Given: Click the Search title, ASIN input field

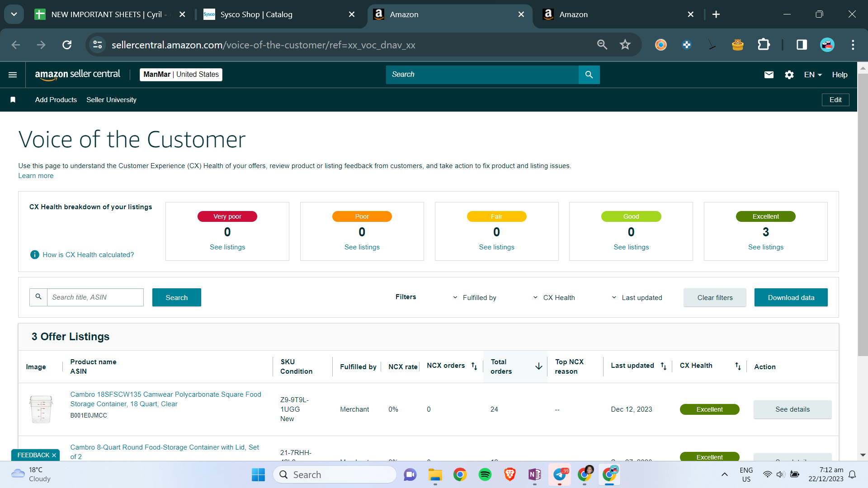Looking at the screenshot, I should pos(95,297).
